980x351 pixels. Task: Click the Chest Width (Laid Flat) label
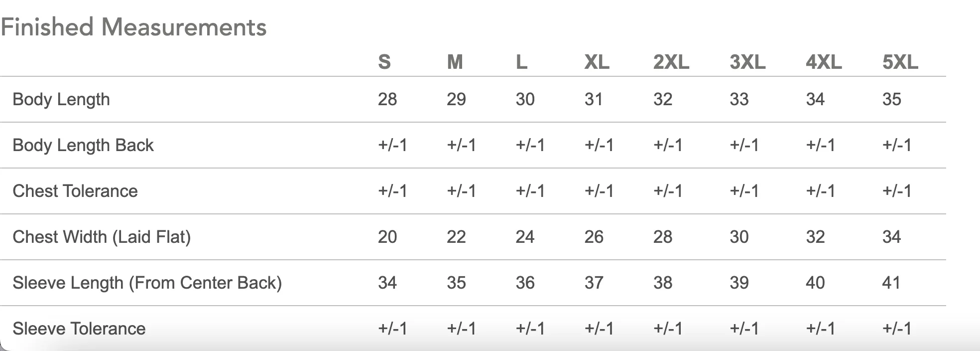coord(102,237)
